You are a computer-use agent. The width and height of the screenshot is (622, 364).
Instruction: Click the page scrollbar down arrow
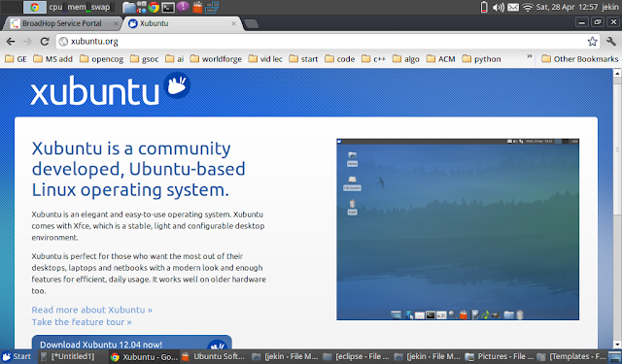pyautogui.click(x=617, y=345)
